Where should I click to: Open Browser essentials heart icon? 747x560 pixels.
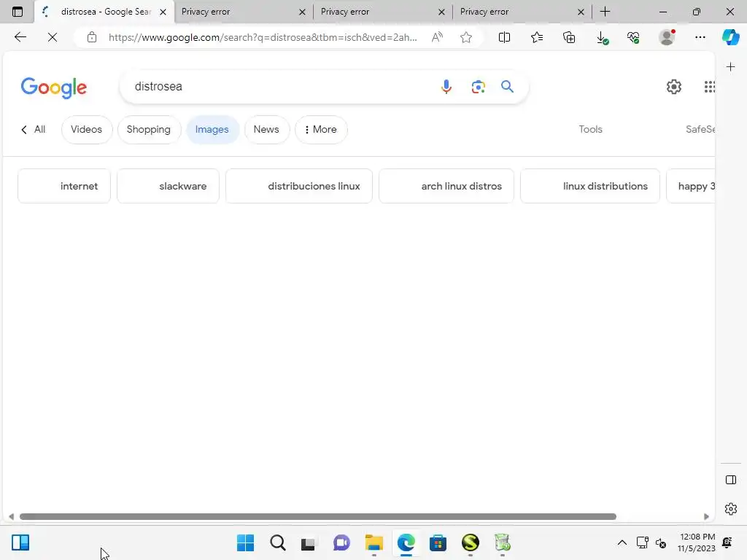click(633, 37)
